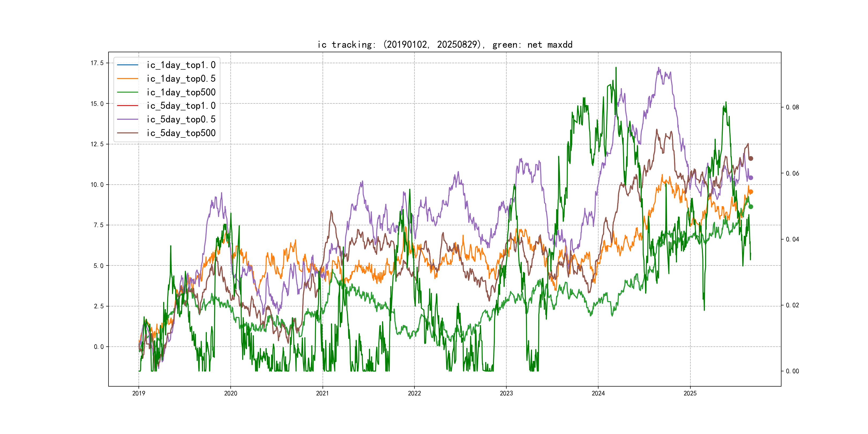Click the ic_5day_top0.5 legend label
This screenshot has width=868, height=434.
point(181,119)
